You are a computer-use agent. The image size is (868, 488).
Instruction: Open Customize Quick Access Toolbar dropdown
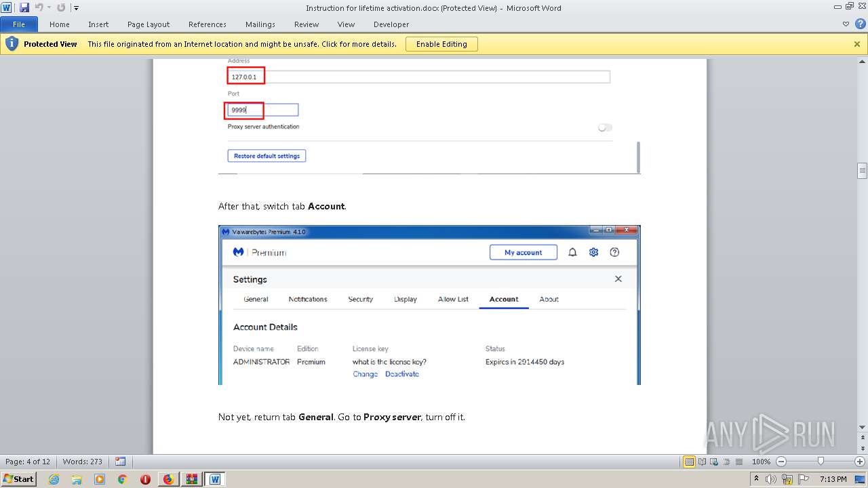coord(76,8)
